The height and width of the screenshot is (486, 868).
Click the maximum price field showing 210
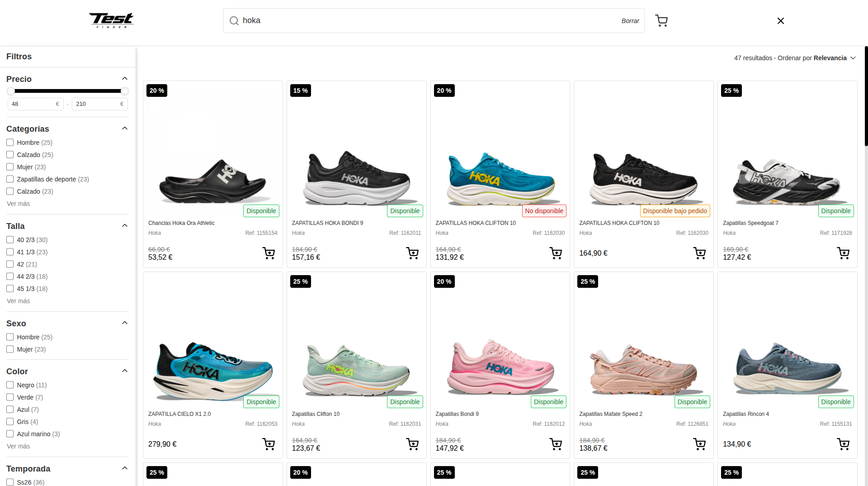[x=100, y=104]
